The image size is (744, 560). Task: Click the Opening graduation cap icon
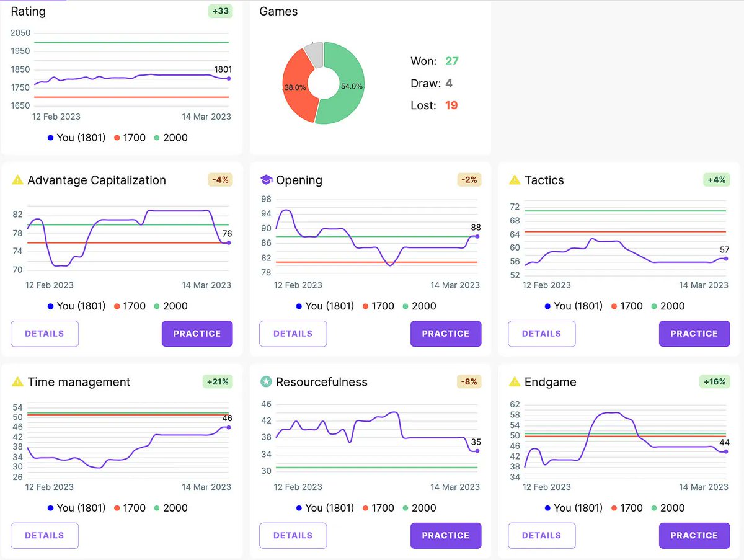pos(267,180)
